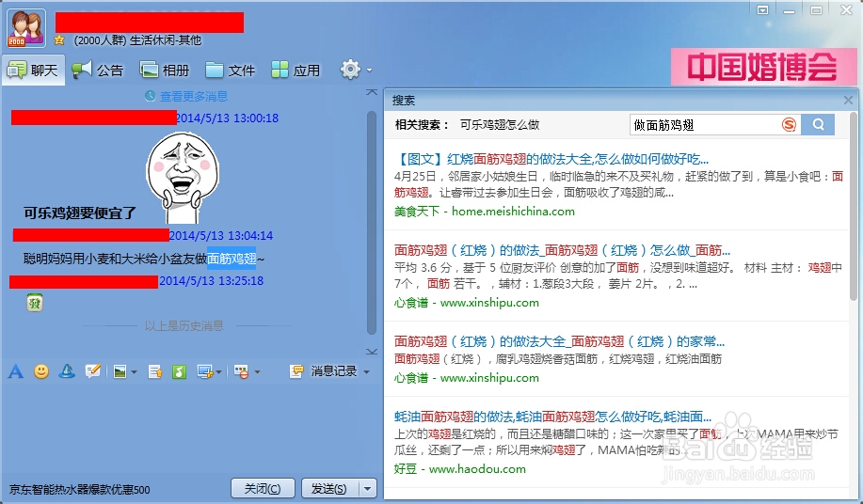Open result 红烧面筋鸡翅的做法大全
Viewport: 863px width, 504px height.
click(x=551, y=160)
